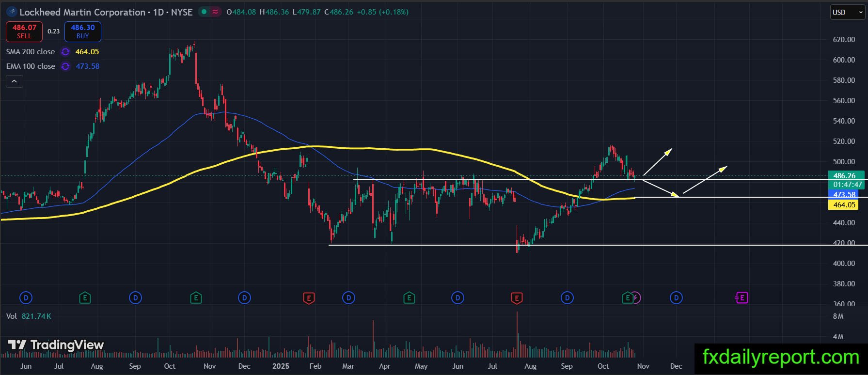The height and width of the screenshot is (375, 868).
Task: Click the blue 473.58 value in the legend
Action: (x=88, y=66)
